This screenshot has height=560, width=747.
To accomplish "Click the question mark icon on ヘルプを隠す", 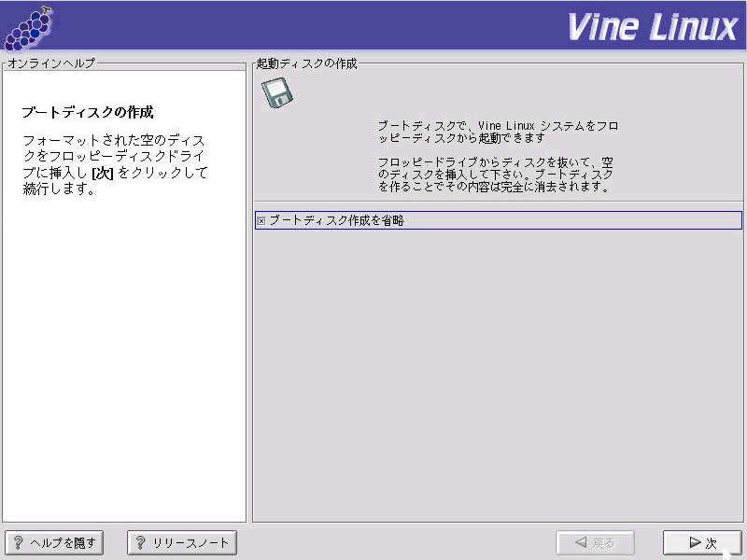I will click(18, 542).
